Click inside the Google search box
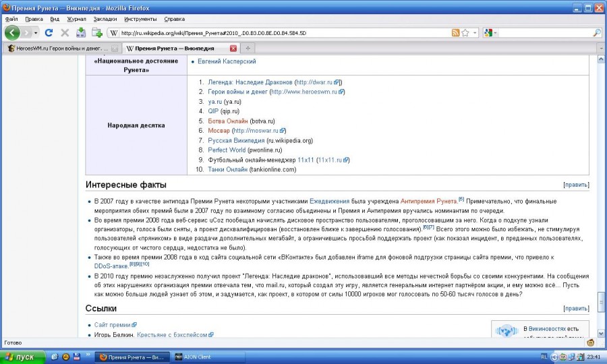The image size is (607, 364). pos(544,33)
